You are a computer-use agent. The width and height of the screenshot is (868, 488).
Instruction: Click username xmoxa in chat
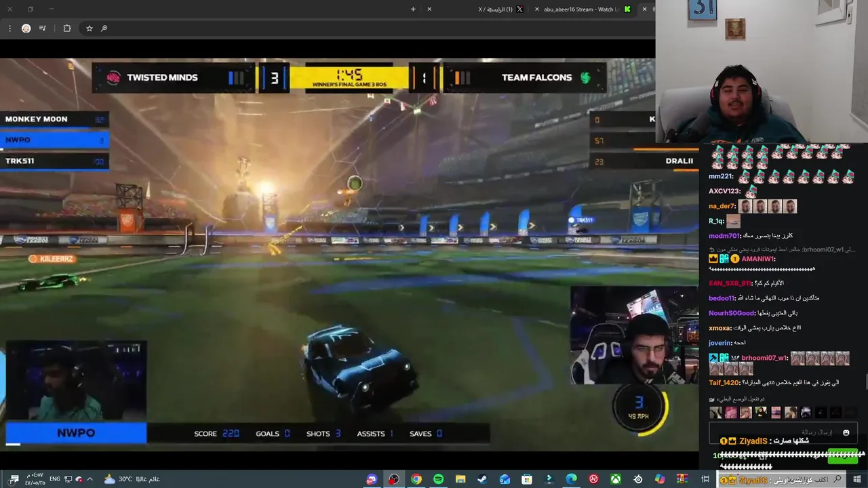(x=719, y=328)
